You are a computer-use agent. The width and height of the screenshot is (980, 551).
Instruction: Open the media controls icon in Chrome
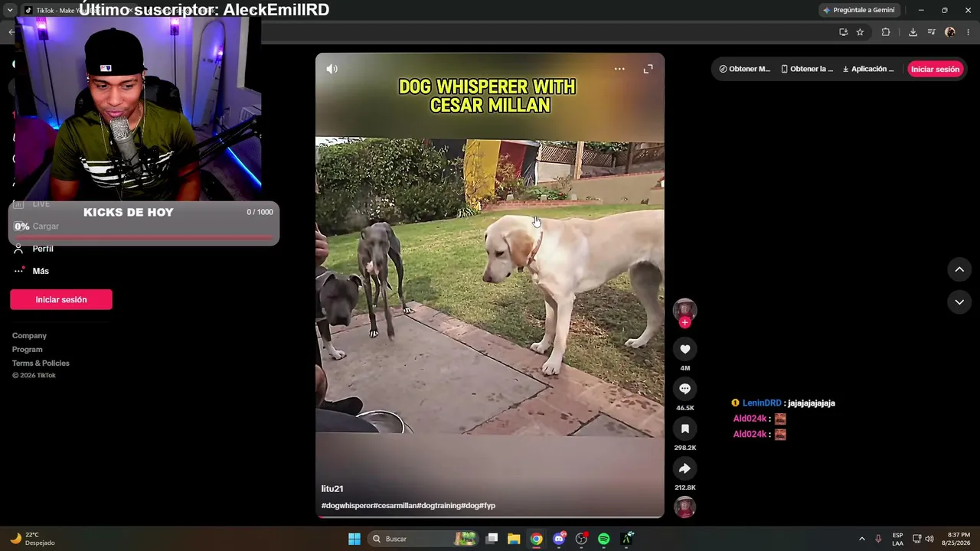tap(931, 32)
